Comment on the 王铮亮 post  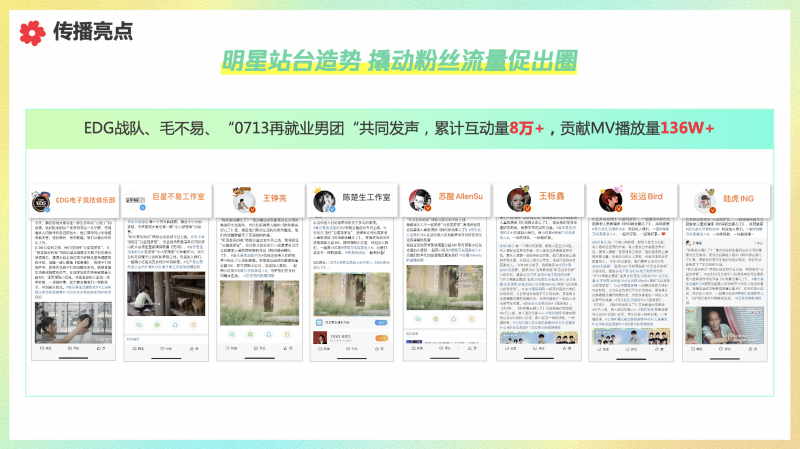[260, 348]
